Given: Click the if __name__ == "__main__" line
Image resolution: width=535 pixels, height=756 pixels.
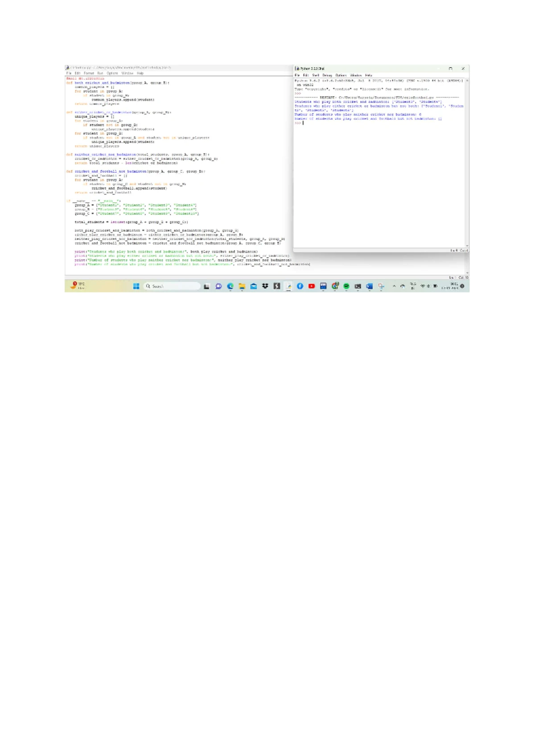Looking at the screenshot, I should pos(94,201).
